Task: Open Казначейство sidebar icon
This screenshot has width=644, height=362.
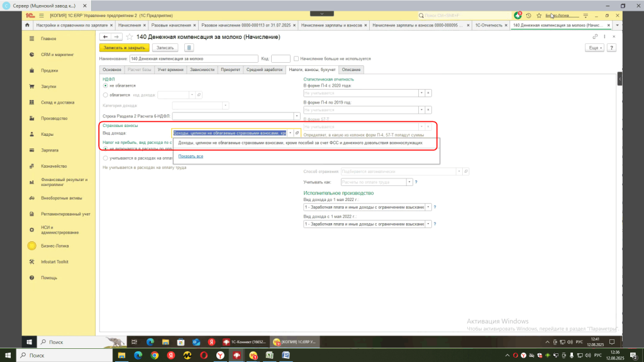Action: pos(31,166)
